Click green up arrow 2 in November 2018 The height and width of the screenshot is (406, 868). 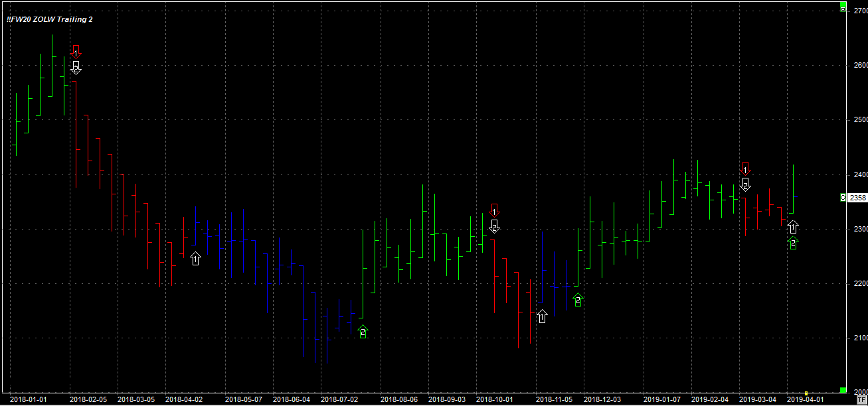[x=578, y=300]
